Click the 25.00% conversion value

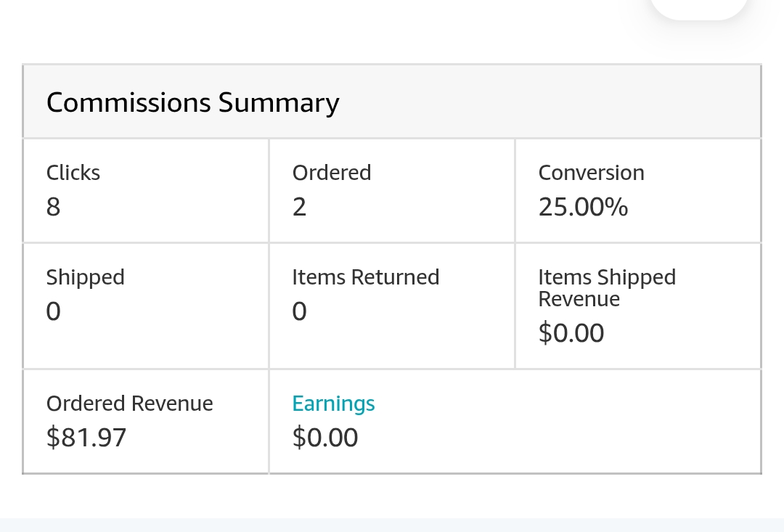[583, 207]
